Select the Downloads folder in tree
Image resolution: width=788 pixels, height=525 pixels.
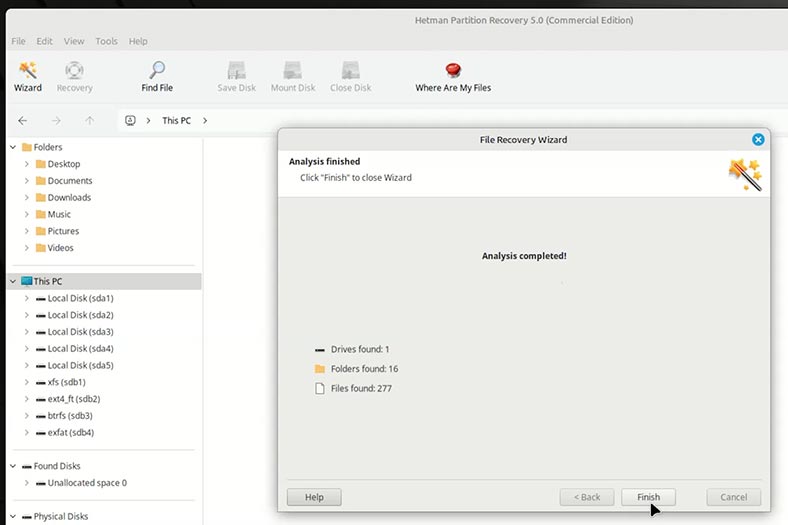pyautogui.click(x=63, y=197)
